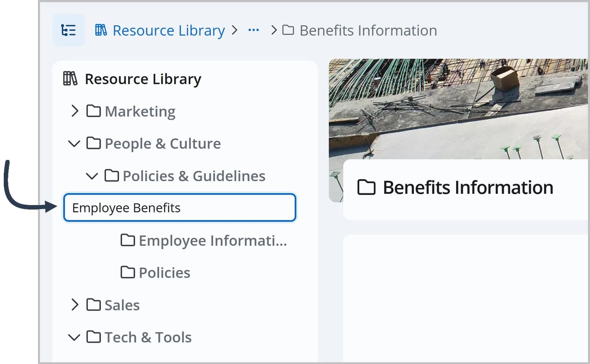Collapse the People & Culture chevron

pyautogui.click(x=74, y=144)
